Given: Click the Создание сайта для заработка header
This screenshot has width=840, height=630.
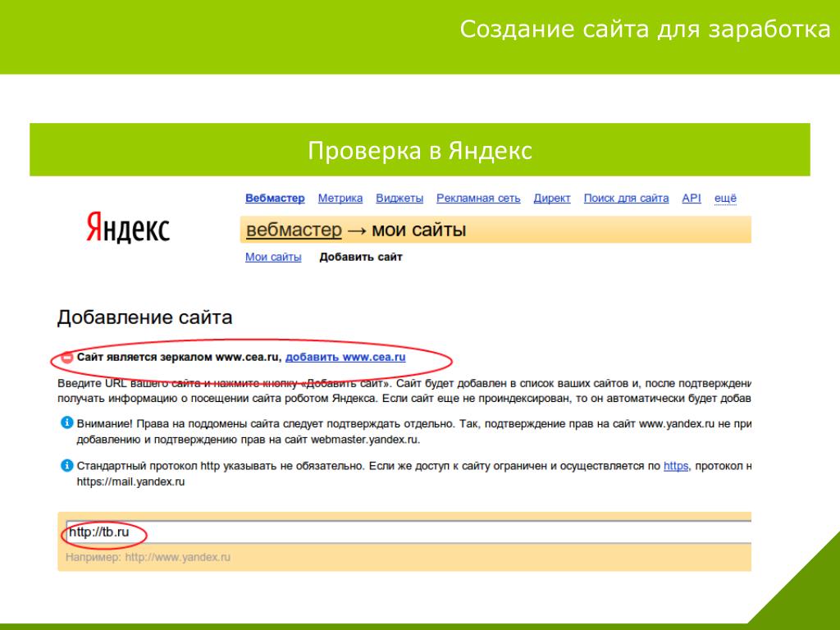Looking at the screenshot, I should click(645, 29).
